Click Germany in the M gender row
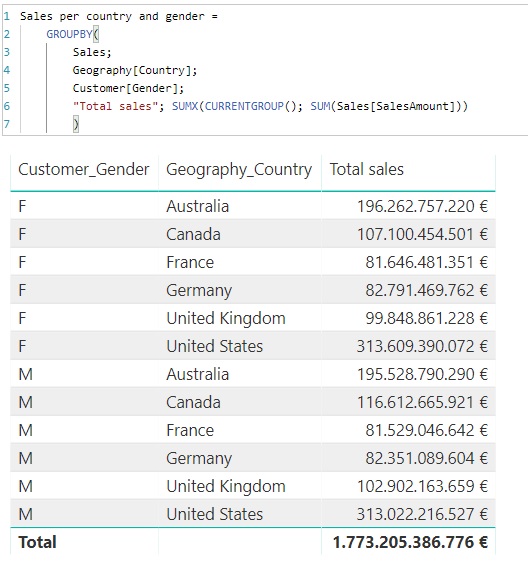528x564 pixels. tap(199, 459)
